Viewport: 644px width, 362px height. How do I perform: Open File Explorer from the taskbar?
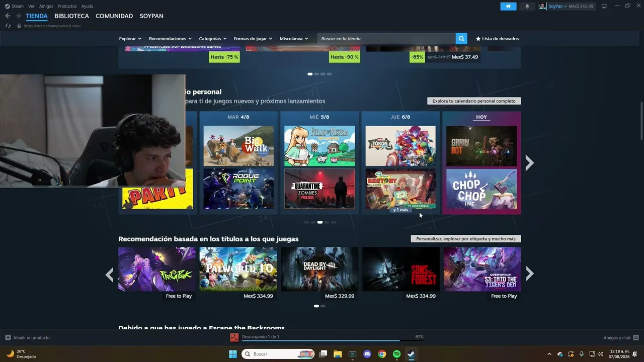tap(338, 354)
